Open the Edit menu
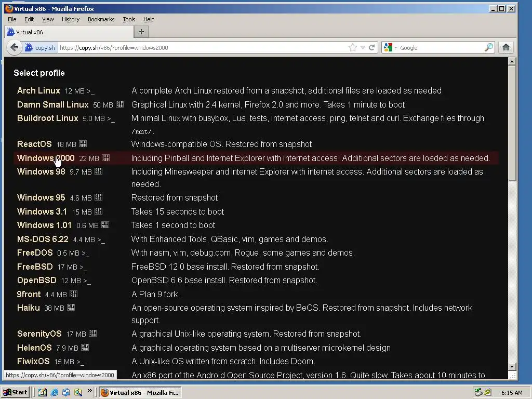Screen dimensions: 532x399 click(29, 19)
